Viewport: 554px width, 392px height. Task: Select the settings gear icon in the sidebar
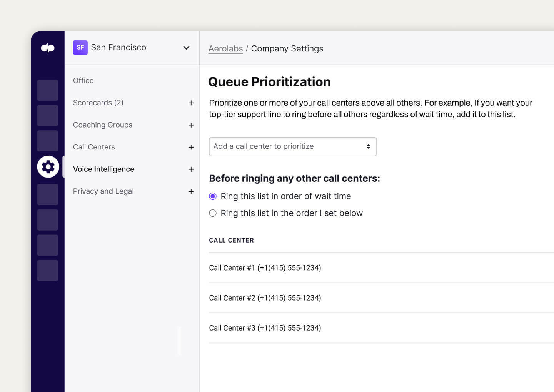click(x=48, y=167)
